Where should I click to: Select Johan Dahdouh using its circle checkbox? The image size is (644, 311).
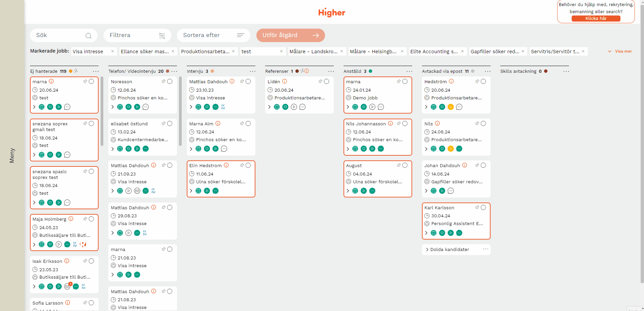[483, 165]
